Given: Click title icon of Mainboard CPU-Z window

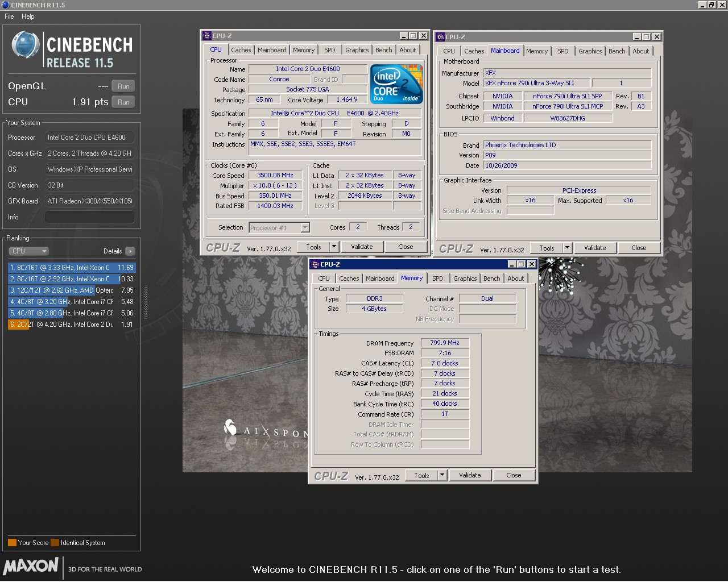Looking at the screenshot, I should tap(440, 37).
